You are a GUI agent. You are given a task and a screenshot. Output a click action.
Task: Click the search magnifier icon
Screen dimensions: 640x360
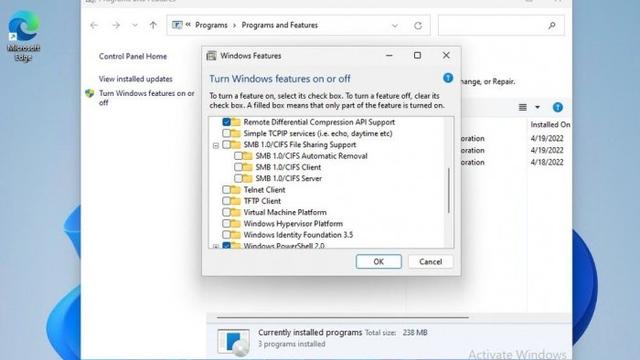552,25
